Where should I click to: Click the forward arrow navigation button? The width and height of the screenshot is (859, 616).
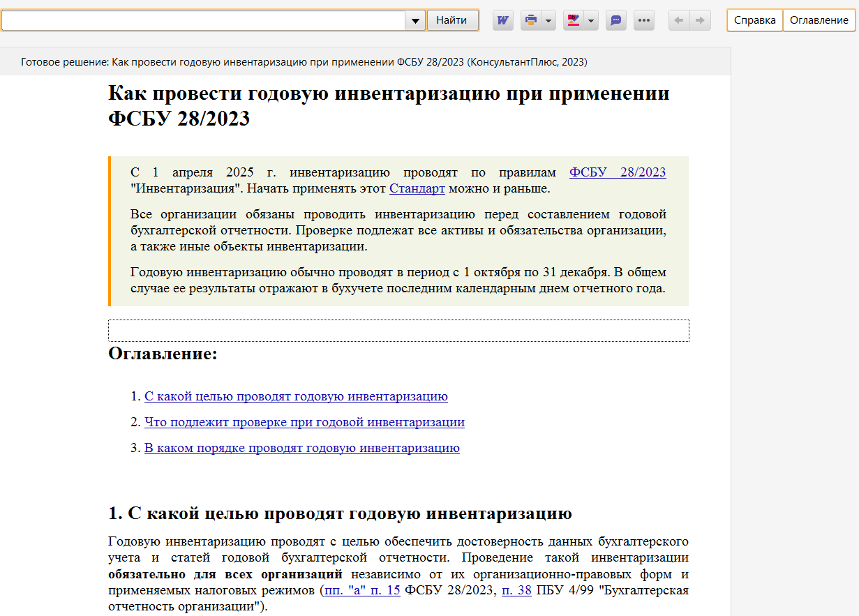click(700, 20)
